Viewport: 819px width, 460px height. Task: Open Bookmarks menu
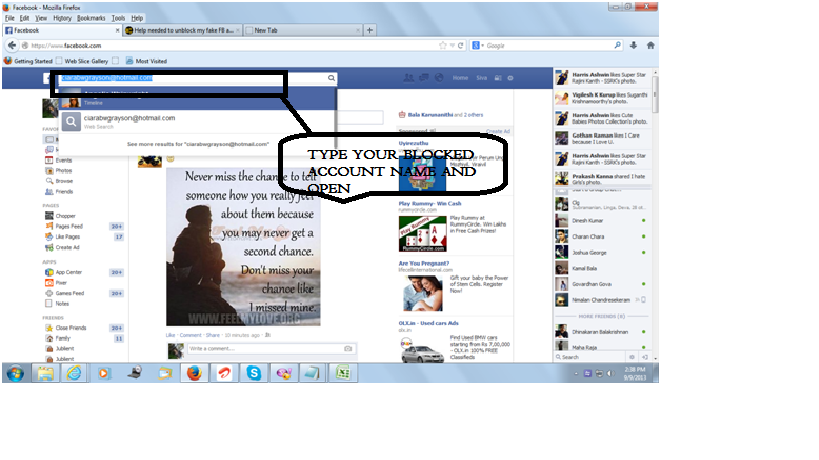point(91,18)
